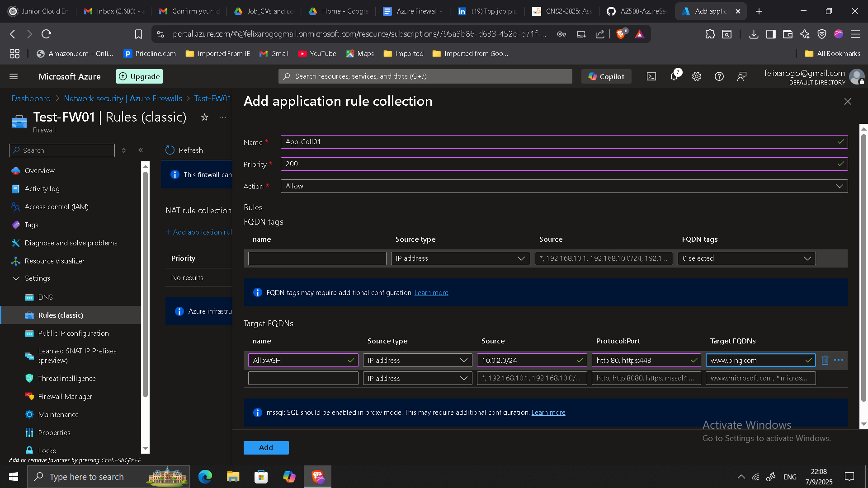
Task: Open the Azure portal hamburger menu
Action: [14, 76]
